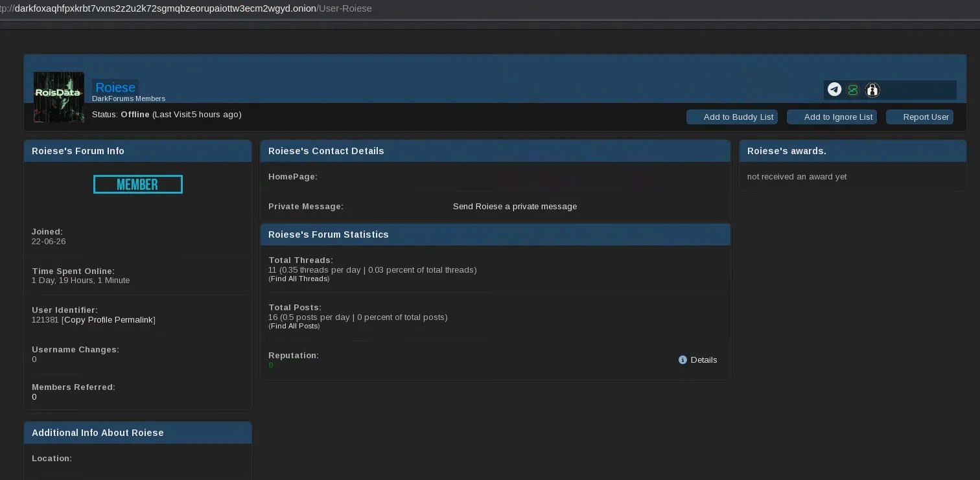
Task: Click Add to Ignore List button
Action: 832,117
